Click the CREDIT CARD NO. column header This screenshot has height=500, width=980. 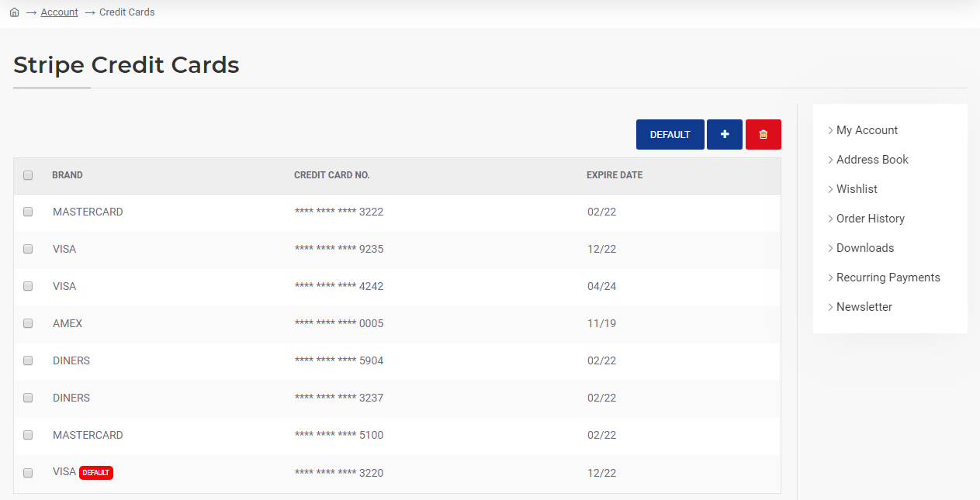(x=332, y=175)
